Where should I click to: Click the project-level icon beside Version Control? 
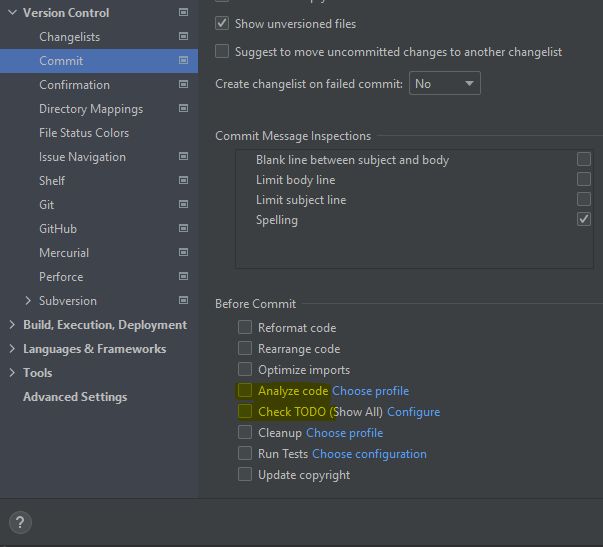(183, 12)
